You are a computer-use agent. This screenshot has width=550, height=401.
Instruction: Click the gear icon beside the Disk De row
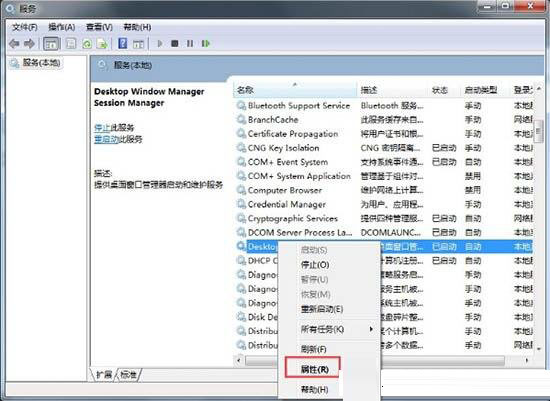click(x=241, y=317)
